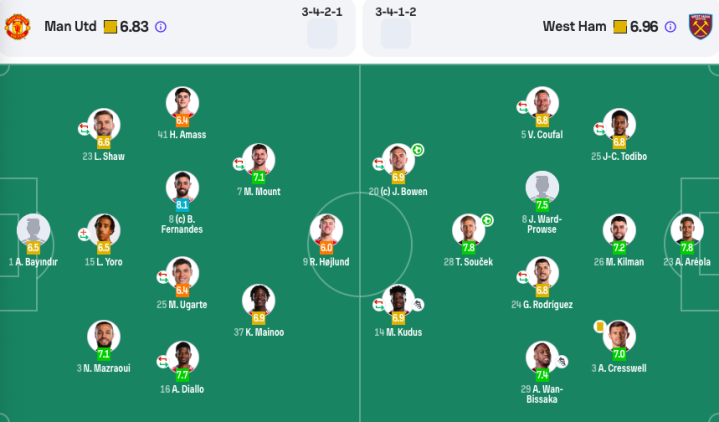Screen dimensions: 719x422
Task: Click L. Yoro's injury cross icon
Action: 83,234
